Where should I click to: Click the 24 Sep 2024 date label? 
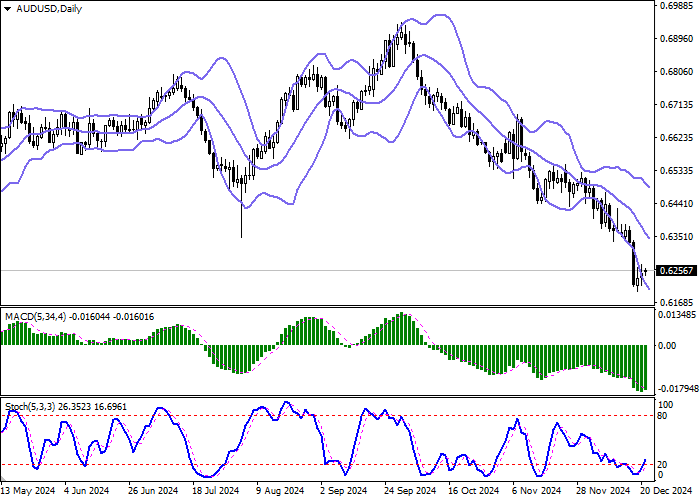[412, 492]
